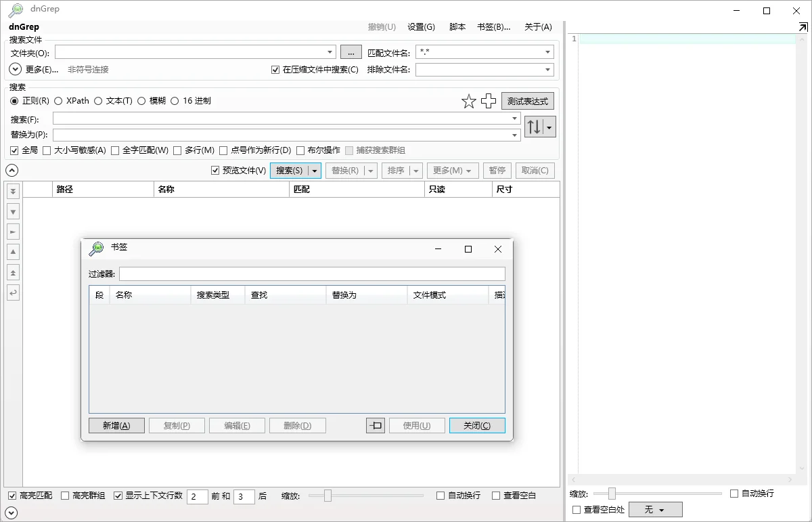Viewport: 812px width, 522px height.
Task: Click the swap search and replace arrows icon
Action: (x=534, y=127)
